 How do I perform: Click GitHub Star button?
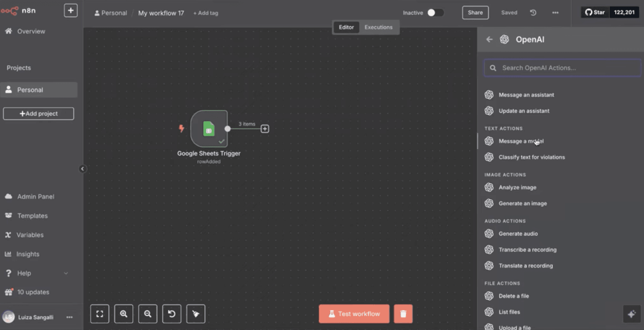point(595,12)
